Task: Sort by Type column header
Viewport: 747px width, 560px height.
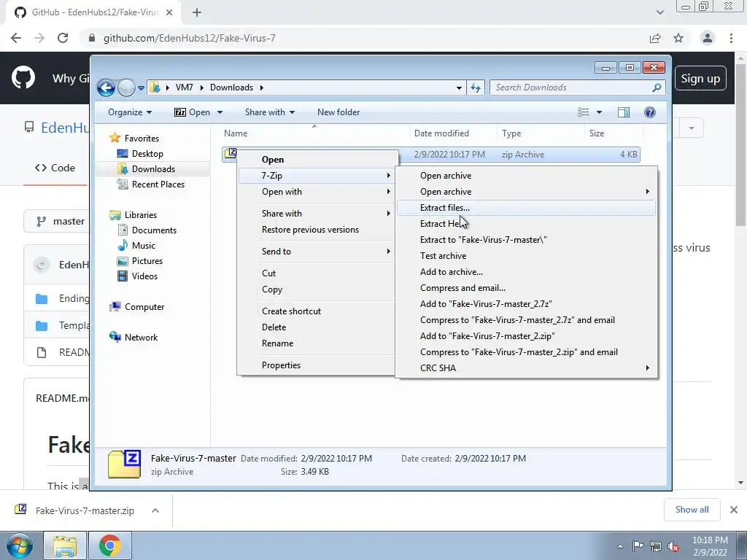Action: pyautogui.click(x=511, y=133)
